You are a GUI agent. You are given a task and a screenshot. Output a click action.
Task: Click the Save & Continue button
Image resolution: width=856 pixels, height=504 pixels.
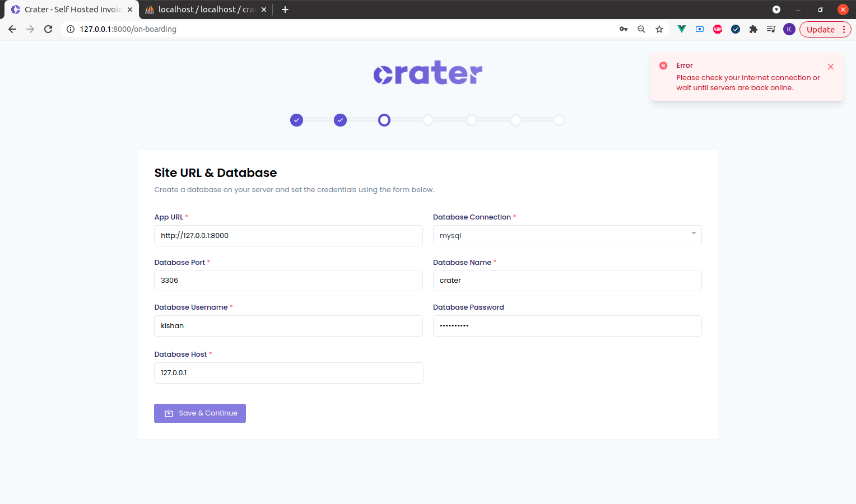[x=199, y=413]
